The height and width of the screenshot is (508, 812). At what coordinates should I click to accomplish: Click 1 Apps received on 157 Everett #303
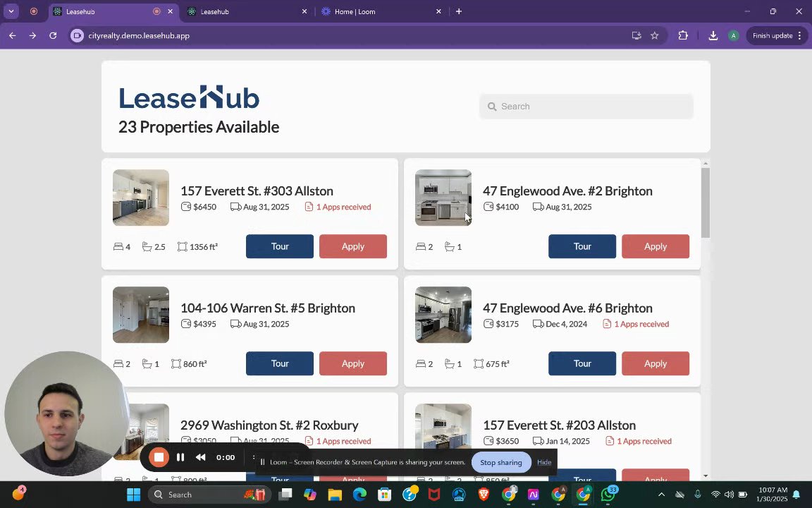pos(338,207)
